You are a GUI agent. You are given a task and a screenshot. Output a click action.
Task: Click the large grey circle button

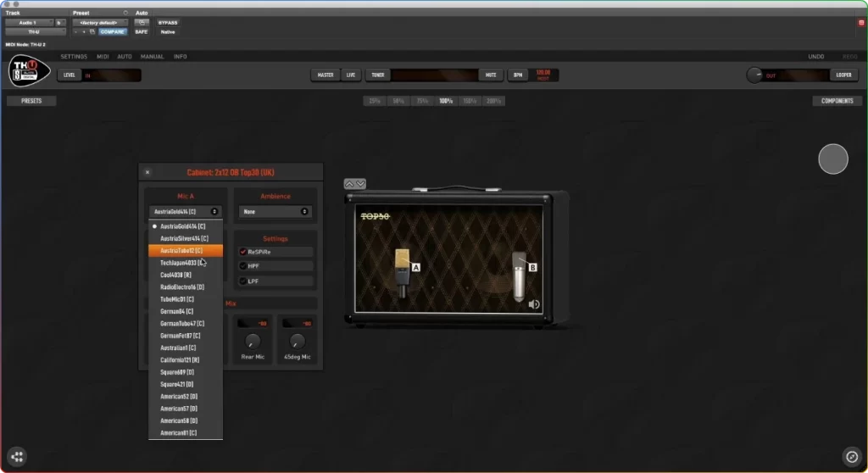click(833, 159)
